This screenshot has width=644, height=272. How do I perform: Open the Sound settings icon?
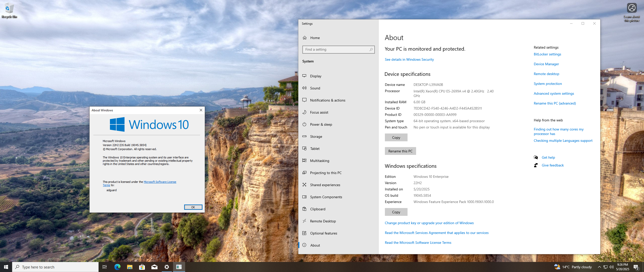pyautogui.click(x=304, y=88)
